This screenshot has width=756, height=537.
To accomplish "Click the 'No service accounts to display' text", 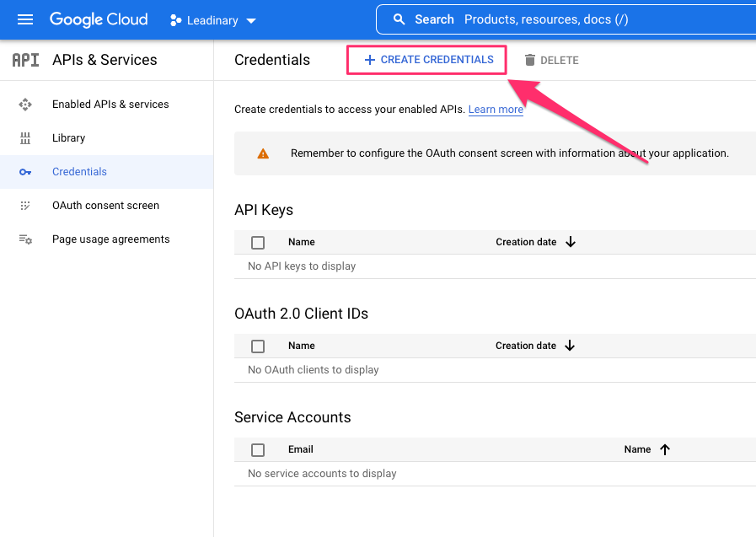I will click(x=322, y=474).
